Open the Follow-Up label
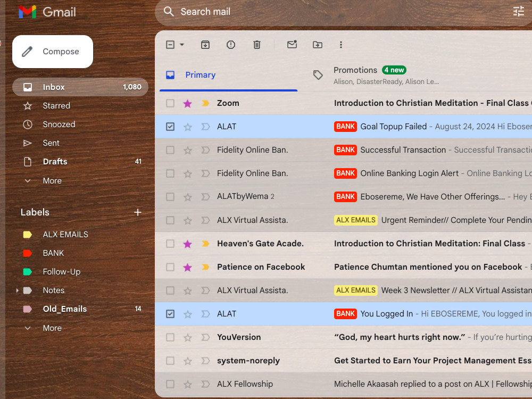 click(80, 272)
